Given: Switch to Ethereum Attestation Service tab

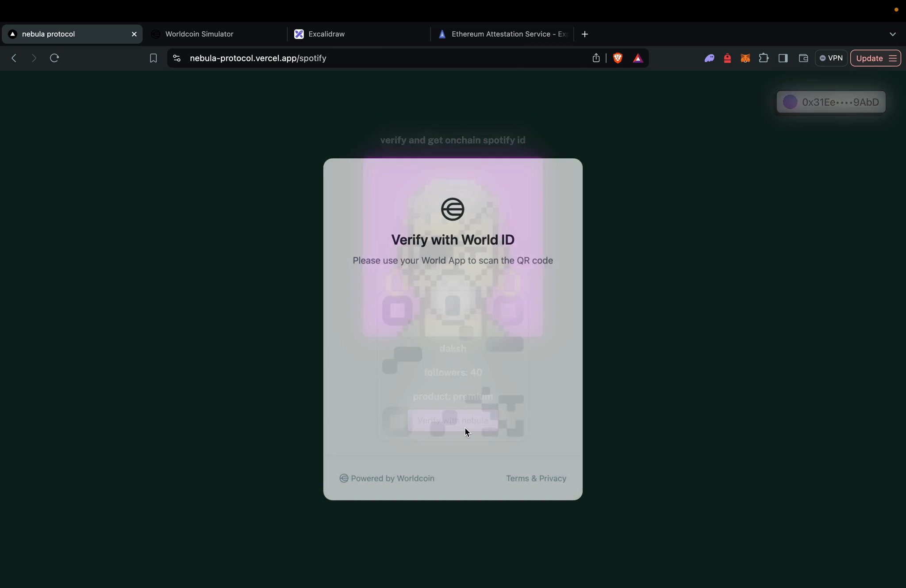Looking at the screenshot, I should tap(502, 34).
